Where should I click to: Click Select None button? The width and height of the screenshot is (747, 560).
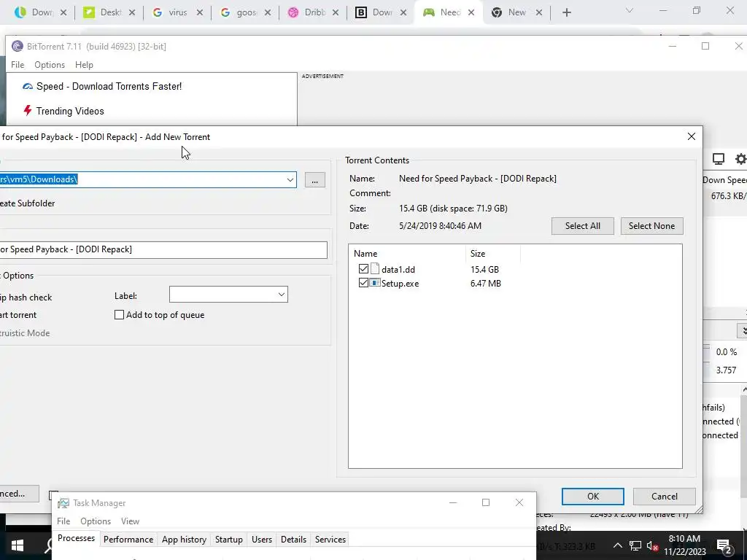651,226
